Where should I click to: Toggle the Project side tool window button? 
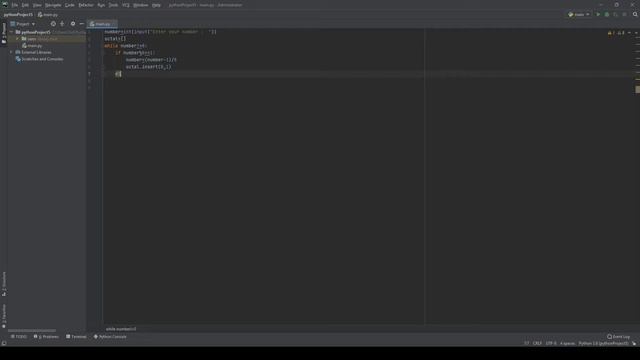click(x=4, y=33)
